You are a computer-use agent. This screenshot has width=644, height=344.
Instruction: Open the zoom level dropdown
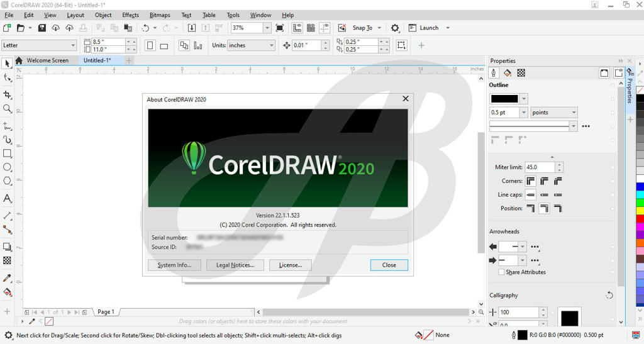tap(267, 28)
